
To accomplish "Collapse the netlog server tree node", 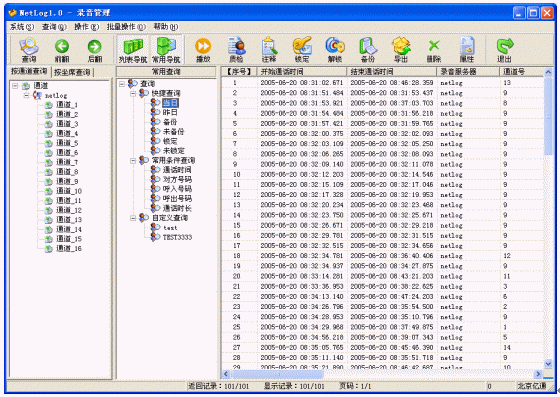I will point(26,95).
